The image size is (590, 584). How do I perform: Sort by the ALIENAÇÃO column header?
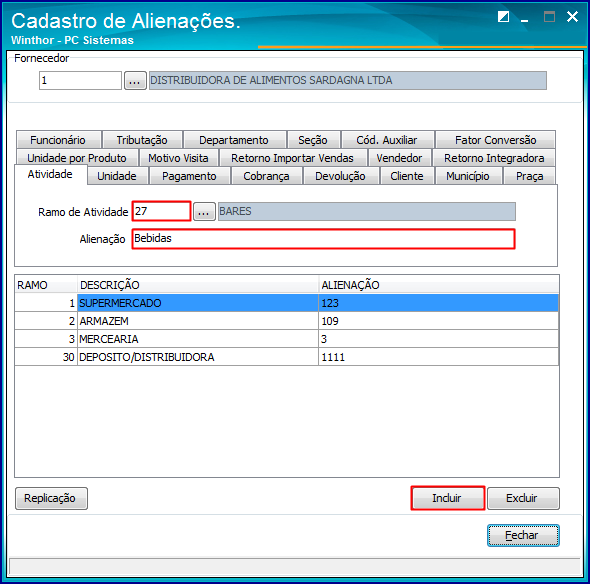point(438,285)
